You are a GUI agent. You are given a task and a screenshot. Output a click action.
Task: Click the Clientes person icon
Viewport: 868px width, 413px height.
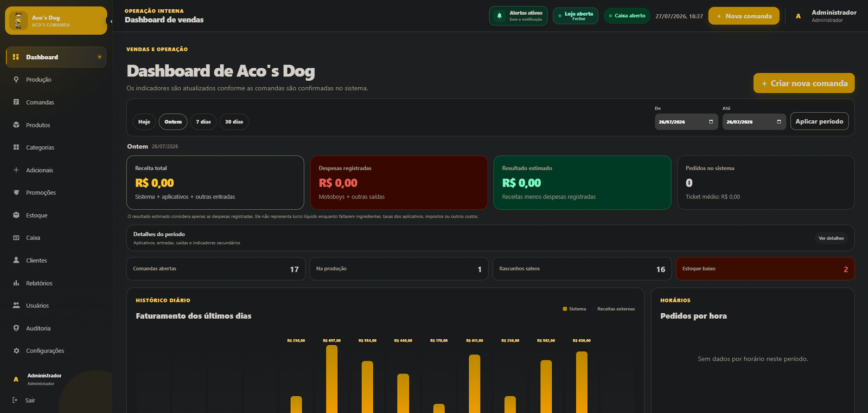click(x=16, y=260)
